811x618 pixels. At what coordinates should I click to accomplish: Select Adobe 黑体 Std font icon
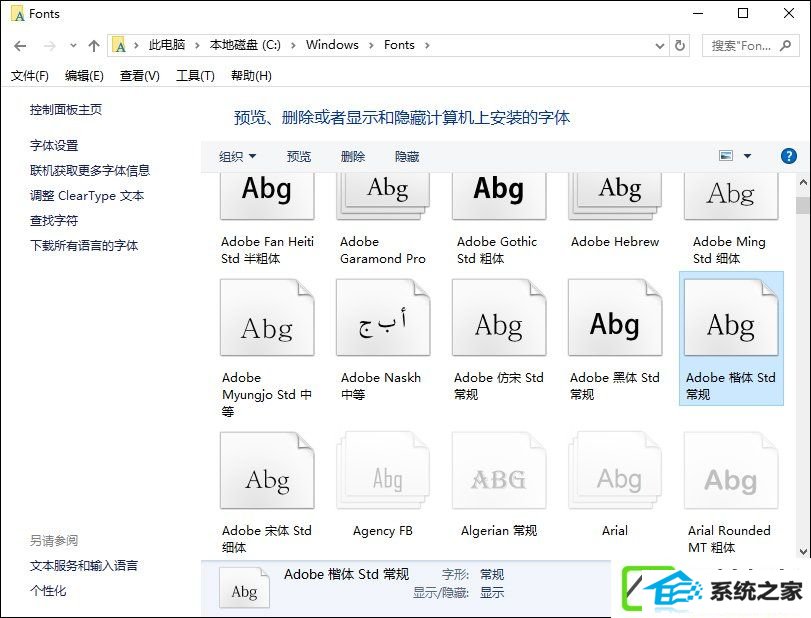coord(615,318)
